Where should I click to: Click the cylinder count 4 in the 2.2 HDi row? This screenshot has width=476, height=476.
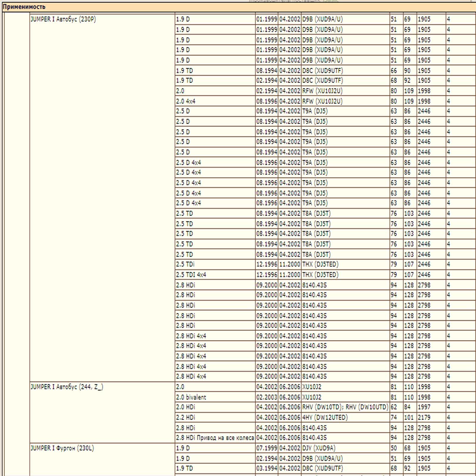[x=461, y=417]
